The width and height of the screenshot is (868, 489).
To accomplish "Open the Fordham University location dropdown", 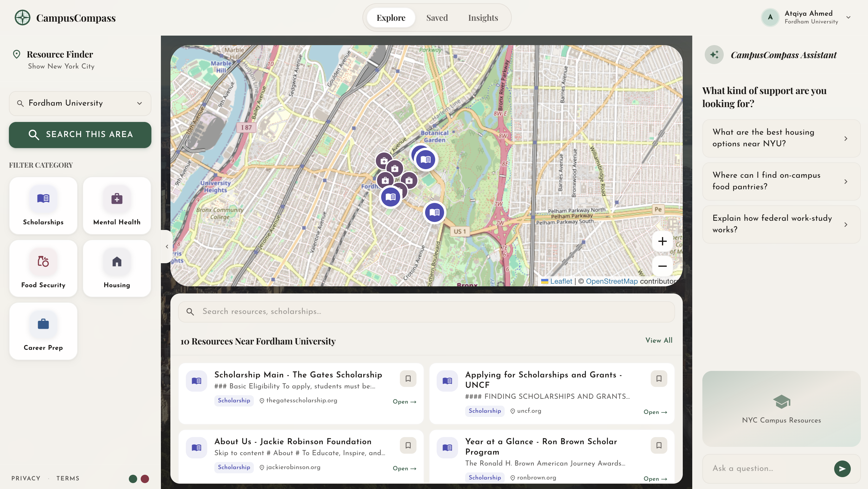I will click(x=140, y=103).
